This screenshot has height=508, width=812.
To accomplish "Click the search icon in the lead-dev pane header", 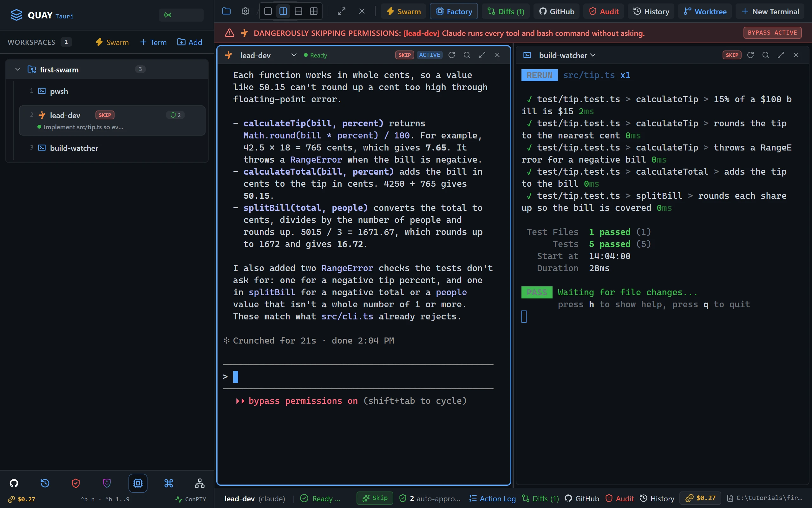I will [x=467, y=55].
